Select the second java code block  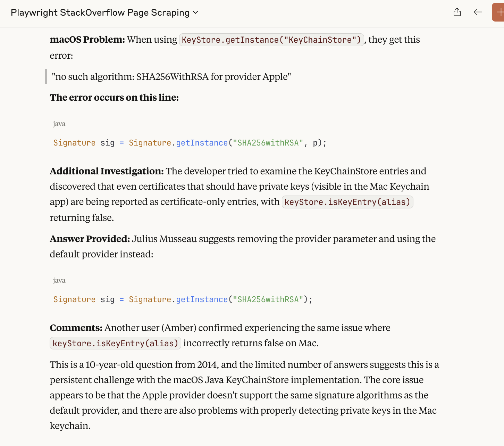(x=182, y=299)
